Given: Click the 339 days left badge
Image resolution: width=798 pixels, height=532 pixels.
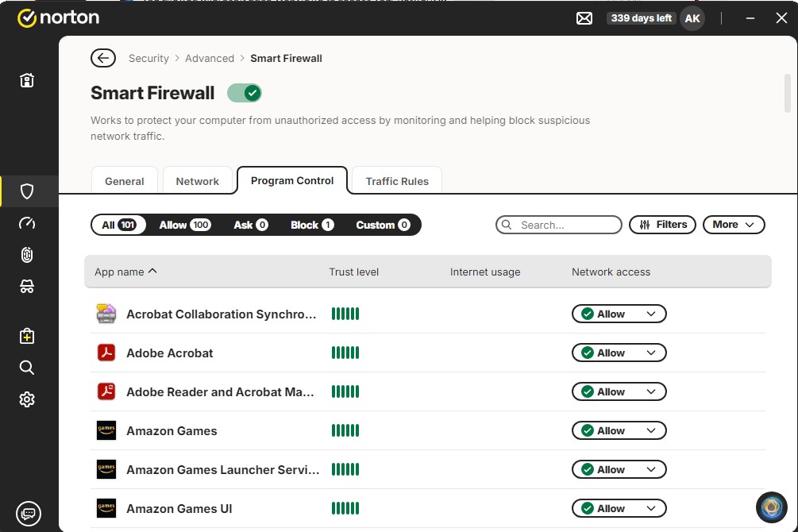Looking at the screenshot, I should [642, 18].
